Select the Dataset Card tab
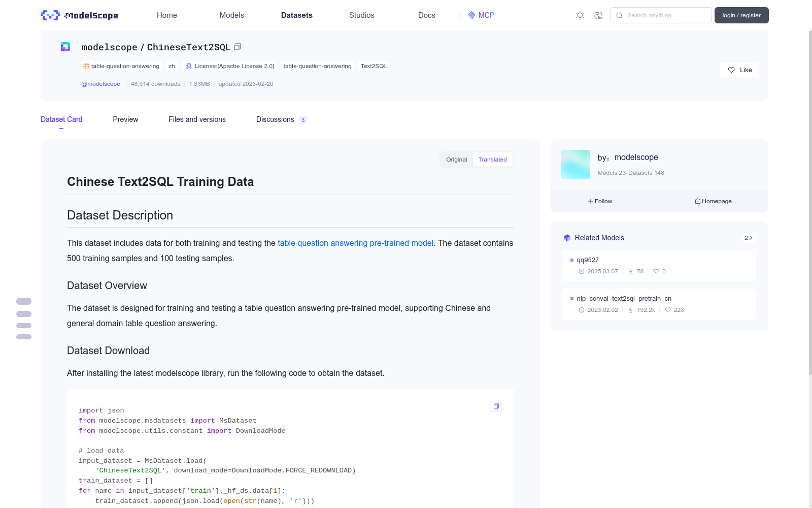 (x=61, y=119)
